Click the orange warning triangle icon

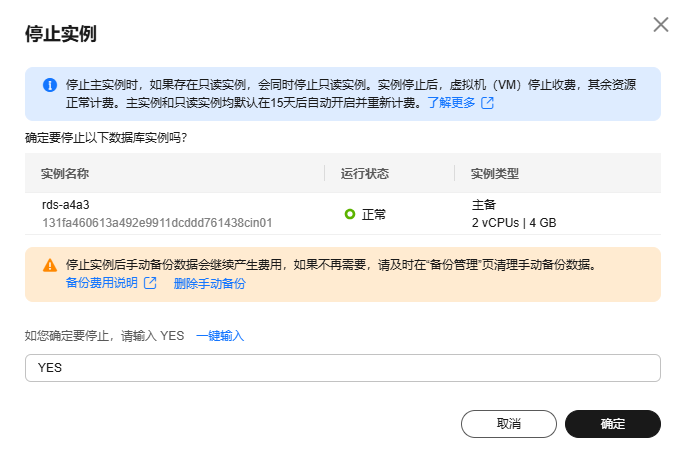[x=49, y=266]
